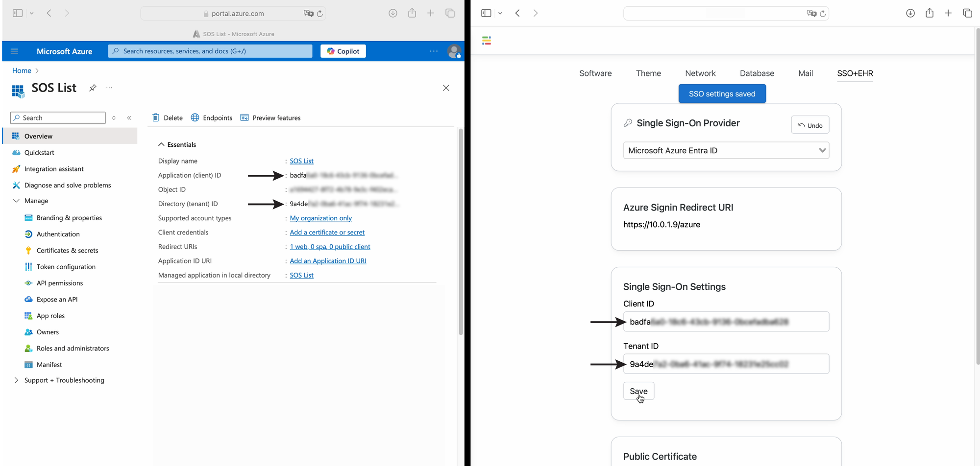Click Save in Single Sign-On Settings
The width and height of the screenshot is (980, 466).
point(638,391)
